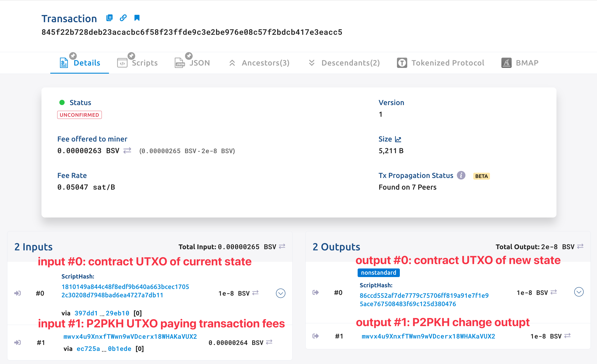Expand input #0 details chevron

tap(281, 293)
